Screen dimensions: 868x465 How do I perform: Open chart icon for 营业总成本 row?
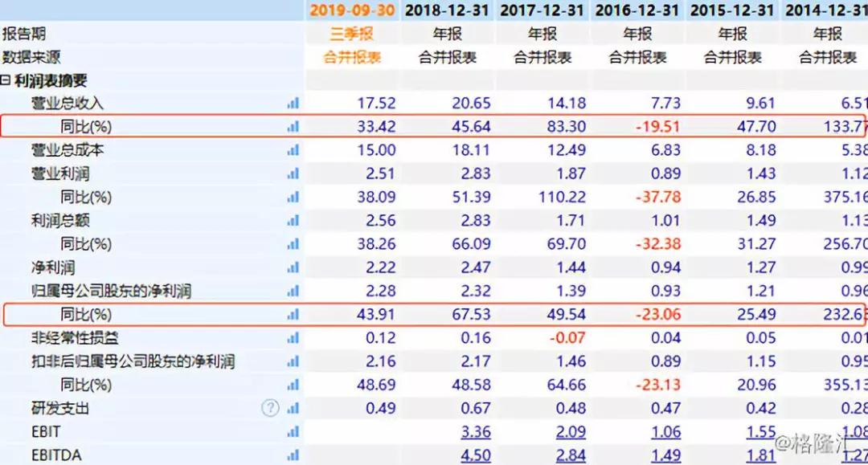click(x=293, y=150)
